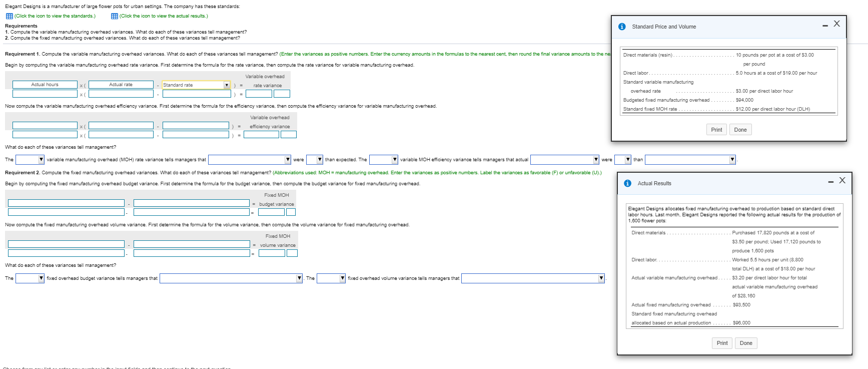Click the Actual hours formula field
Image resolution: width=868 pixels, height=369 pixels.
tap(45, 85)
